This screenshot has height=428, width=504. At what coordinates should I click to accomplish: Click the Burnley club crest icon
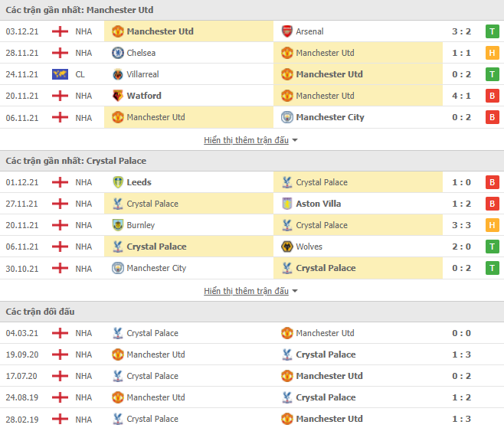pyautogui.click(x=118, y=225)
